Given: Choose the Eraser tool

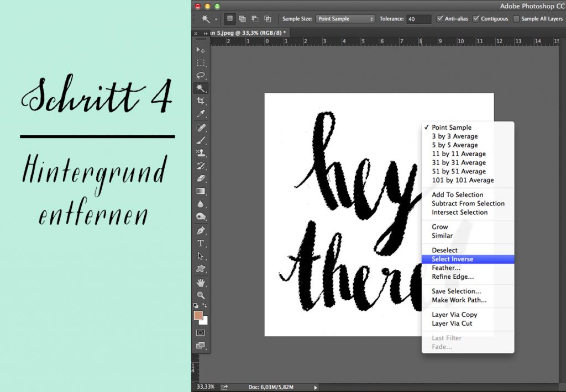Looking at the screenshot, I should click(x=201, y=178).
